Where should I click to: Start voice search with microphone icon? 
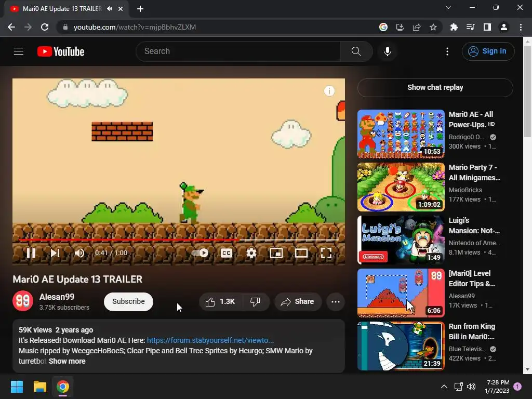click(x=387, y=51)
